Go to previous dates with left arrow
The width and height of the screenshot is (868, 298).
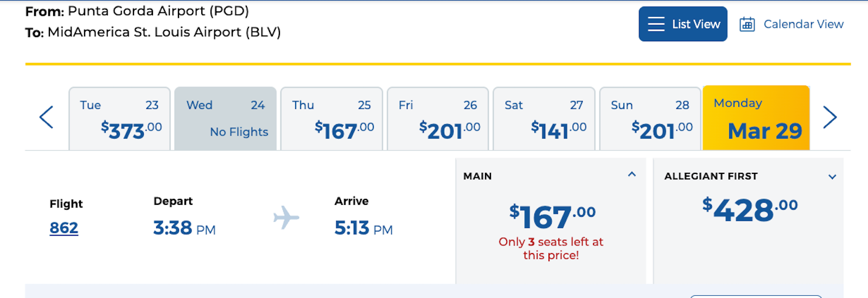click(x=47, y=117)
